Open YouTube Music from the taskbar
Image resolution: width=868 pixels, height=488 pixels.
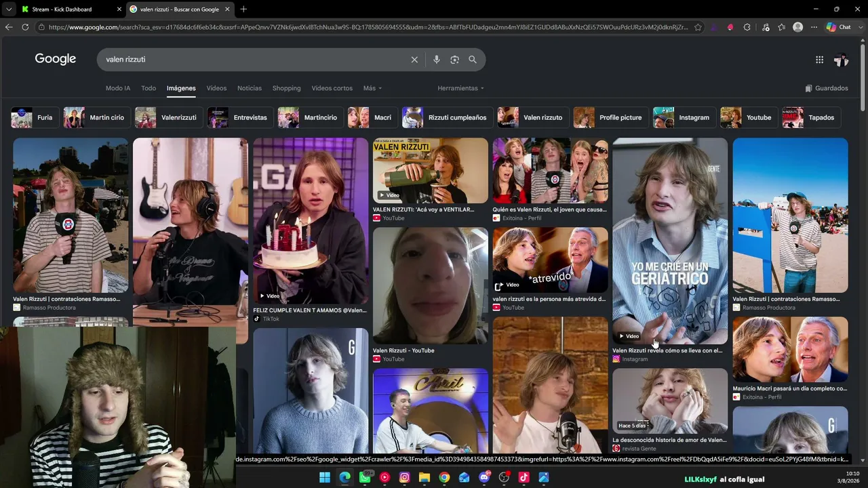point(384,477)
